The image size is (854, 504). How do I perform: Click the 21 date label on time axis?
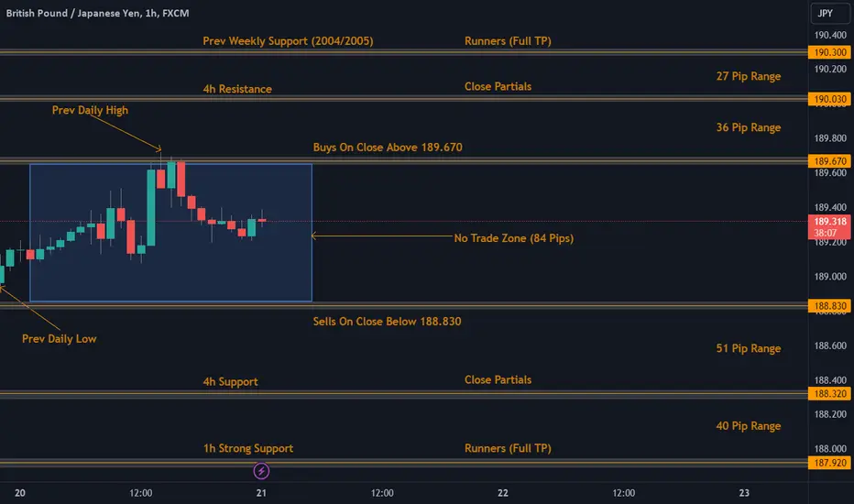click(261, 493)
